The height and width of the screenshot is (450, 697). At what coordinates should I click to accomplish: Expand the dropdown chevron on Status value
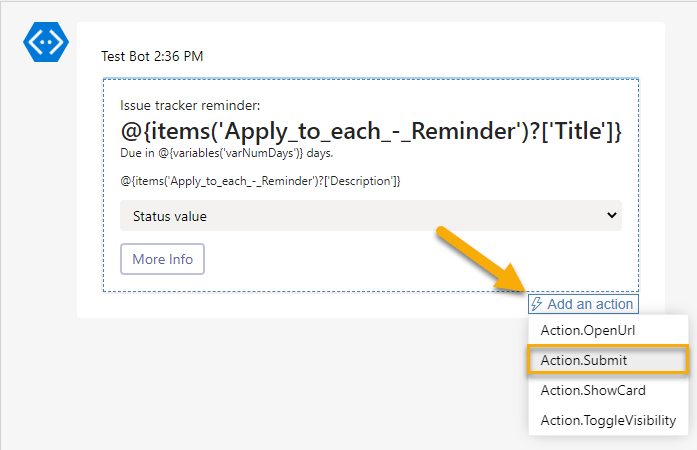pyautogui.click(x=612, y=215)
